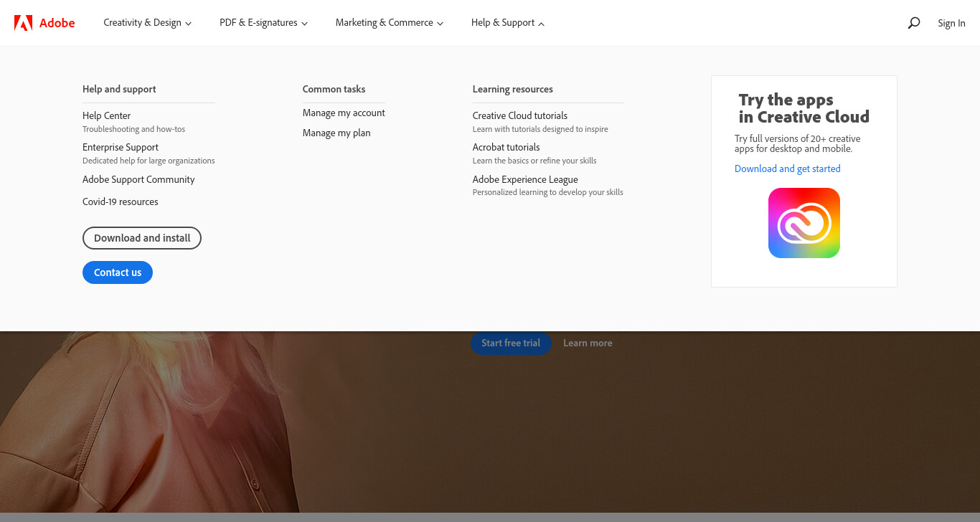Click the Creative Cloud rainbow app icon
The image size is (980, 522).
[804, 223]
